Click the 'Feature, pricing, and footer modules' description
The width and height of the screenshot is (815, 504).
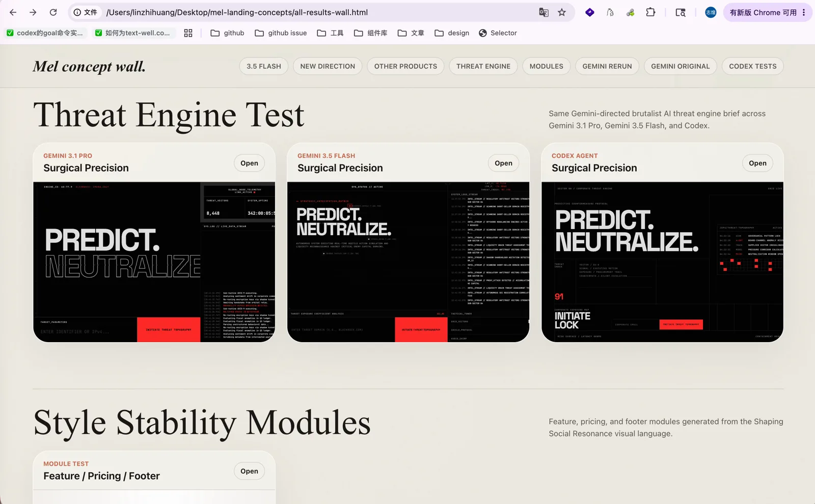tap(666, 428)
